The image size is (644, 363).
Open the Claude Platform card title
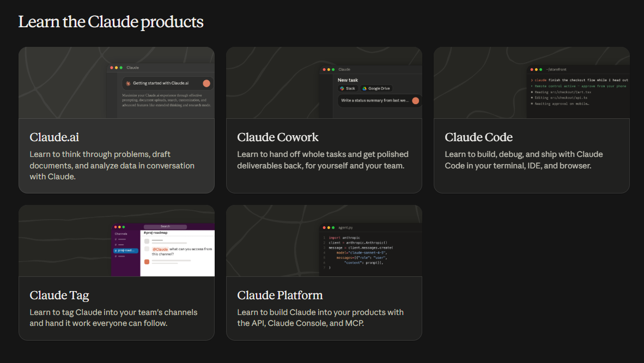click(x=280, y=295)
